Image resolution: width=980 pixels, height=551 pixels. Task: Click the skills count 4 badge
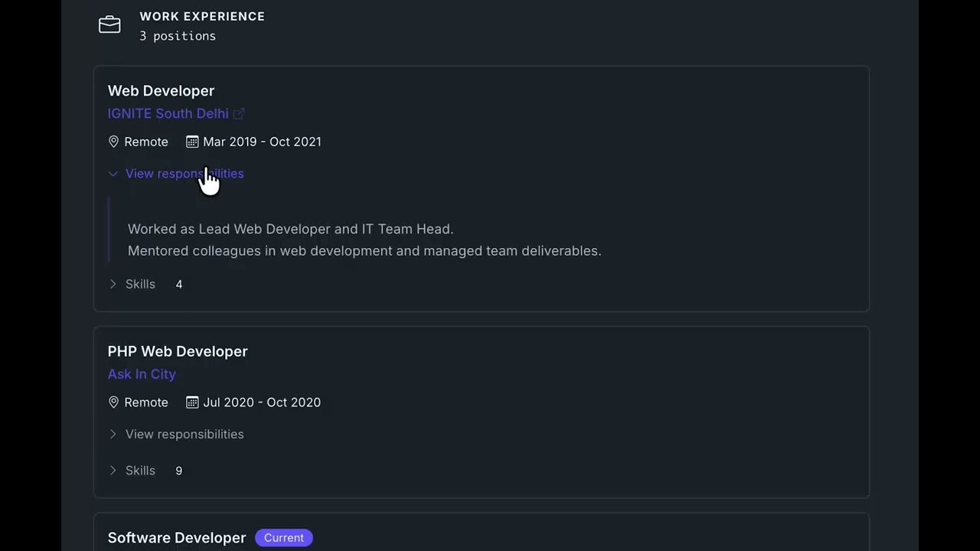179,284
